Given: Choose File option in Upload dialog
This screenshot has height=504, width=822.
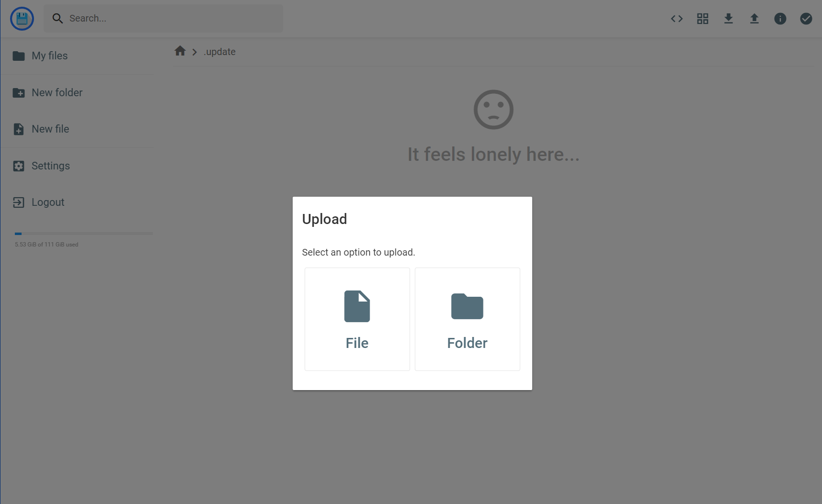Looking at the screenshot, I should tap(357, 319).
